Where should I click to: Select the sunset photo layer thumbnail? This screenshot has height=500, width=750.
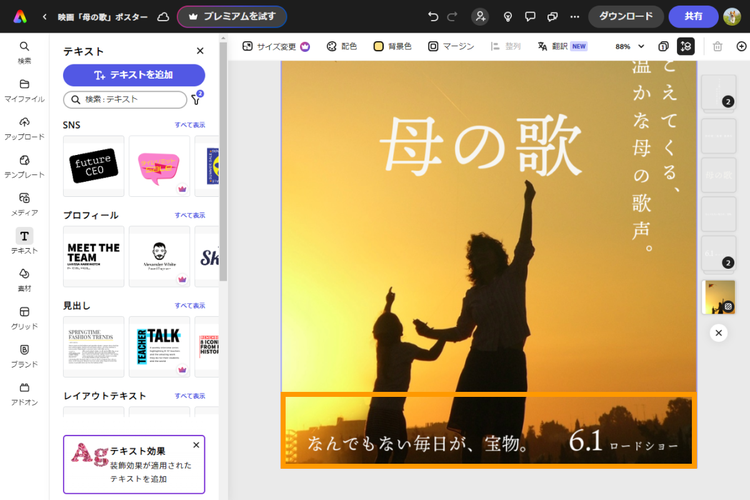tap(718, 297)
